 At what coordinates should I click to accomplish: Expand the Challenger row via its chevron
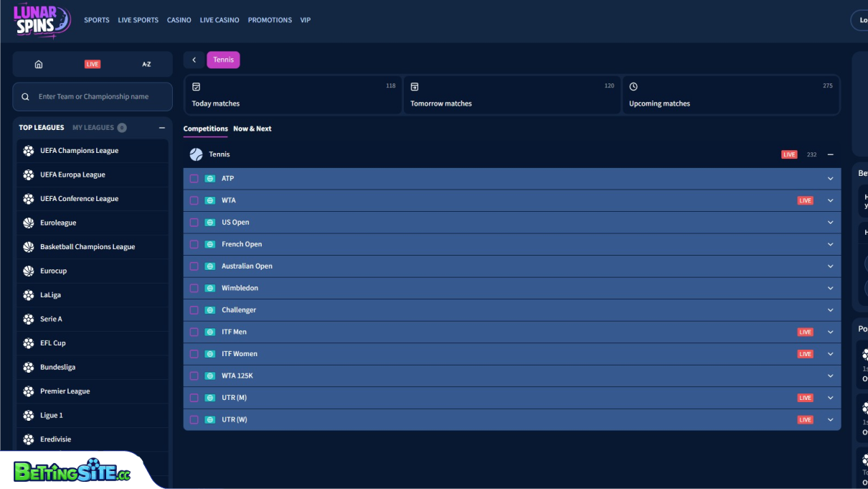830,309
